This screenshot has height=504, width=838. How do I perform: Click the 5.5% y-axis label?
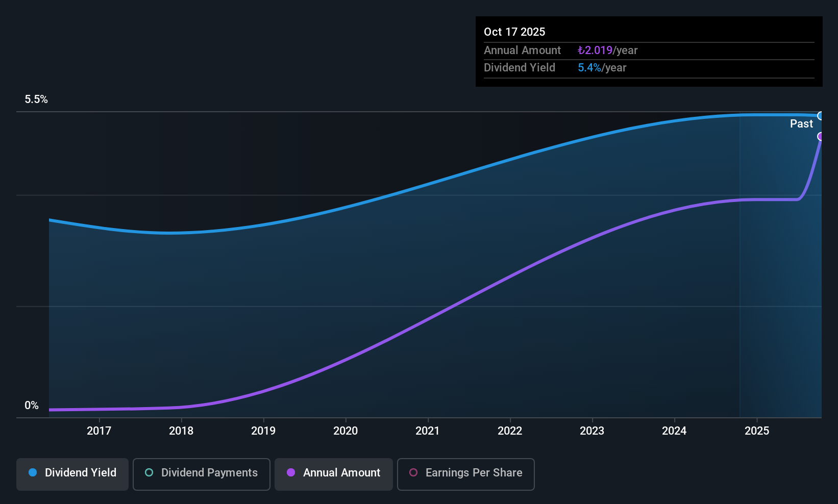(36, 99)
